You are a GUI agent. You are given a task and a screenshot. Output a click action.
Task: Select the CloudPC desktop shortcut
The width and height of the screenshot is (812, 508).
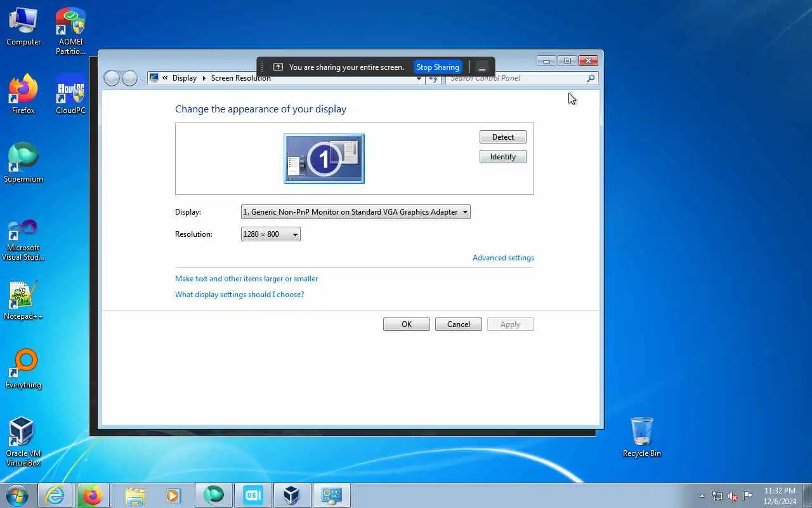coord(70,95)
